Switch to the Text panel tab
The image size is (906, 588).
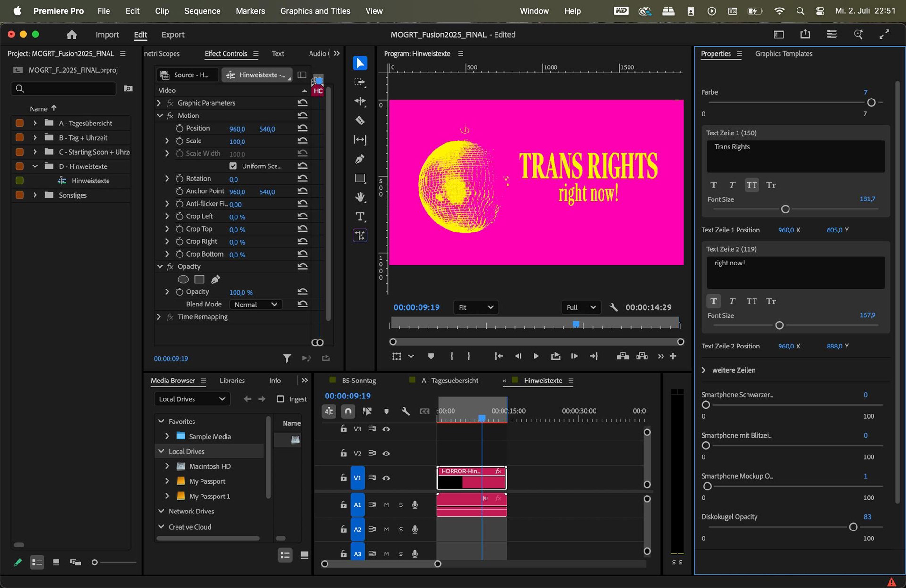[x=278, y=53]
